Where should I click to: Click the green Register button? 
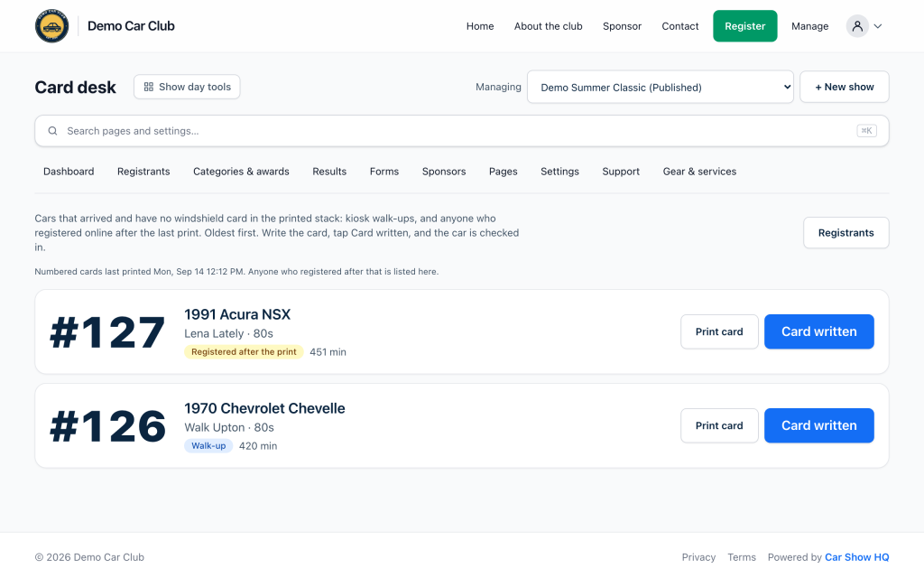point(744,26)
